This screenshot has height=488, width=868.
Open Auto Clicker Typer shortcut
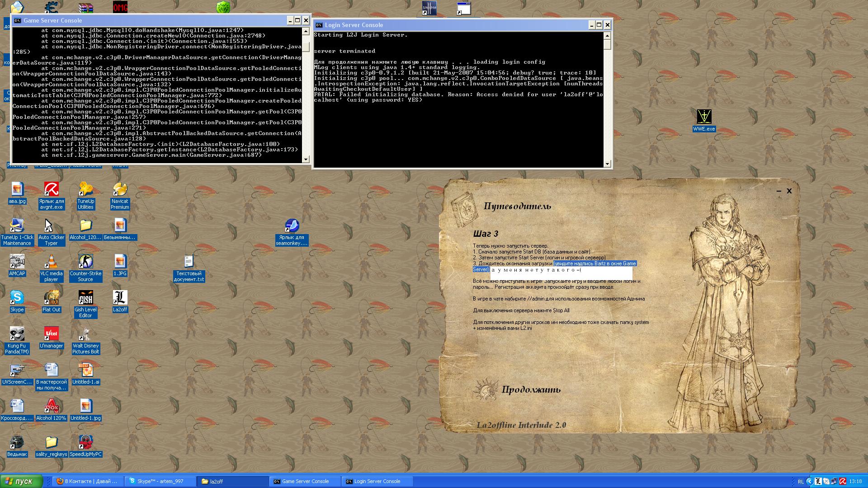click(51, 226)
